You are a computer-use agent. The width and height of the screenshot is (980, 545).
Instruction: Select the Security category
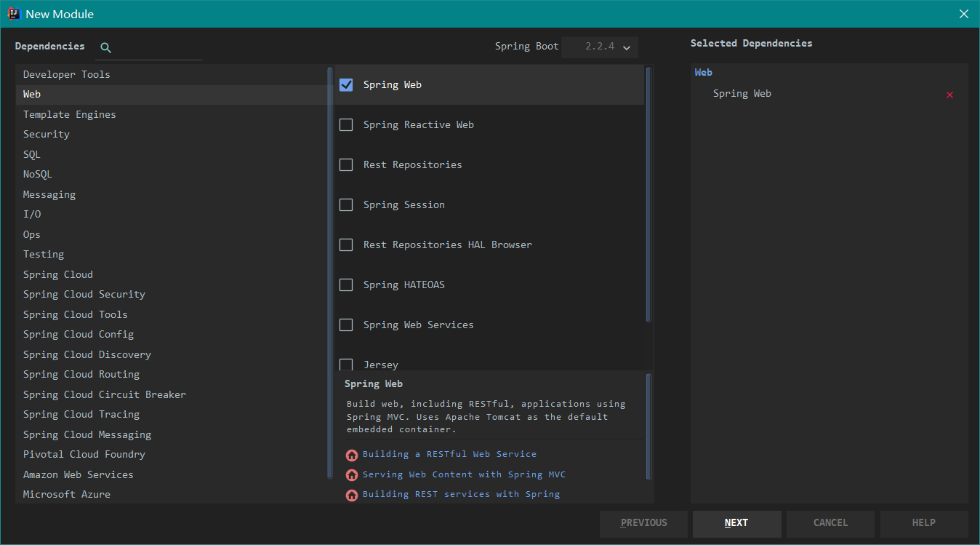(x=47, y=135)
